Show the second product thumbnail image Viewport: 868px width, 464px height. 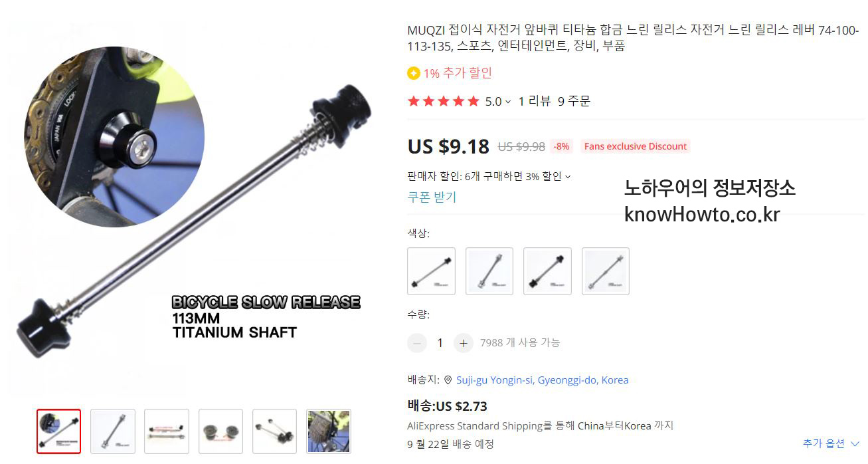point(113,431)
